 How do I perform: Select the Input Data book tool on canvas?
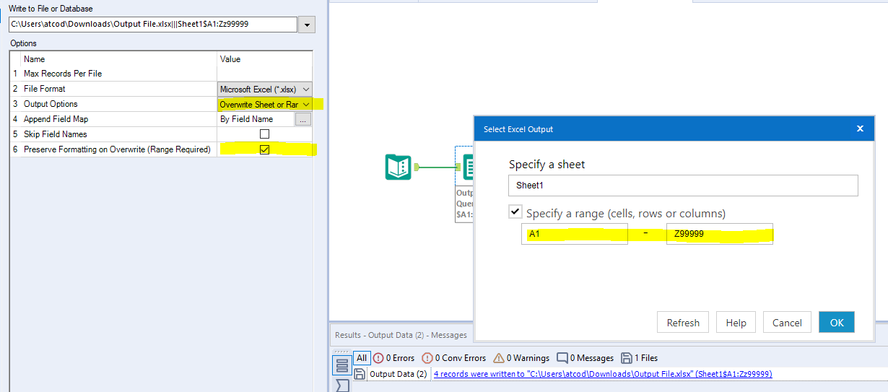398,167
